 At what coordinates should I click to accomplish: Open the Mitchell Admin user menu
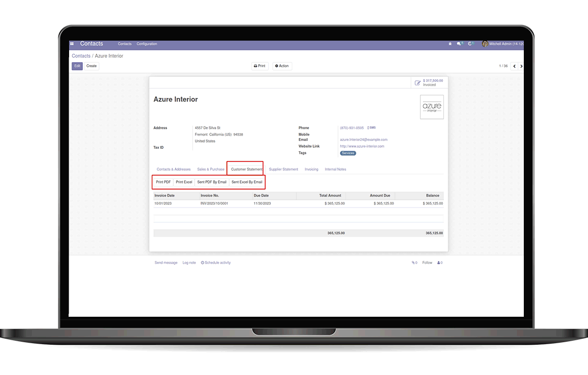pos(503,44)
